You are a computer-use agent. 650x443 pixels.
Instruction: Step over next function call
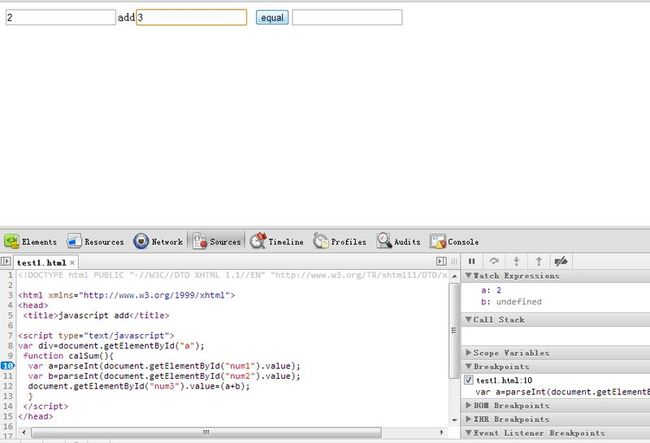pos(494,261)
